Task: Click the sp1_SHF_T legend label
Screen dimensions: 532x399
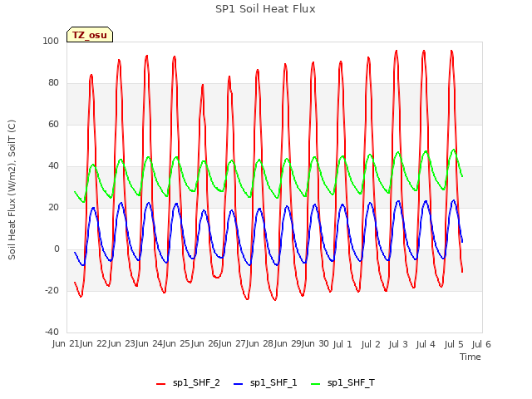Action: coord(351,382)
